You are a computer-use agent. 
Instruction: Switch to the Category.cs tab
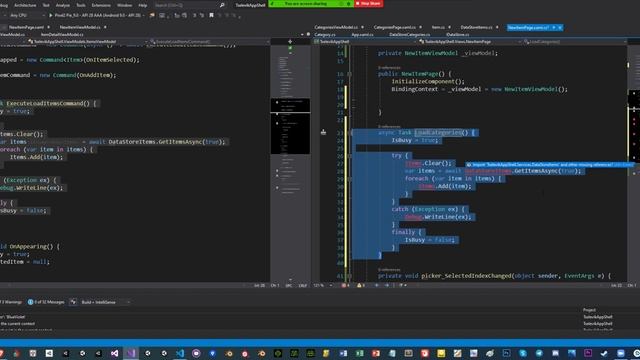(x=325, y=35)
